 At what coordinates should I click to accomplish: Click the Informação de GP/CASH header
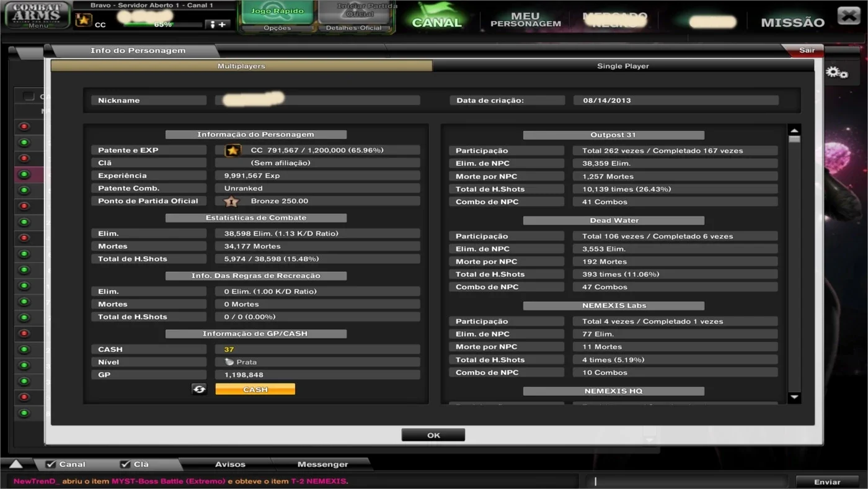click(255, 333)
